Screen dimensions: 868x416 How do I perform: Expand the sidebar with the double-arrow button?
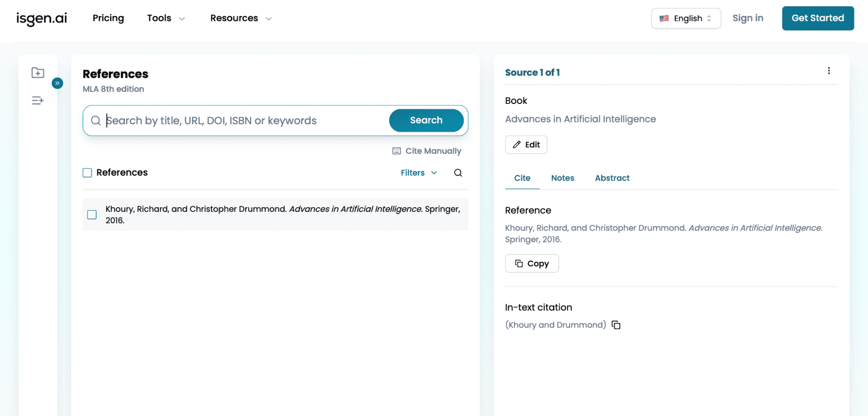[x=57, y=83]
